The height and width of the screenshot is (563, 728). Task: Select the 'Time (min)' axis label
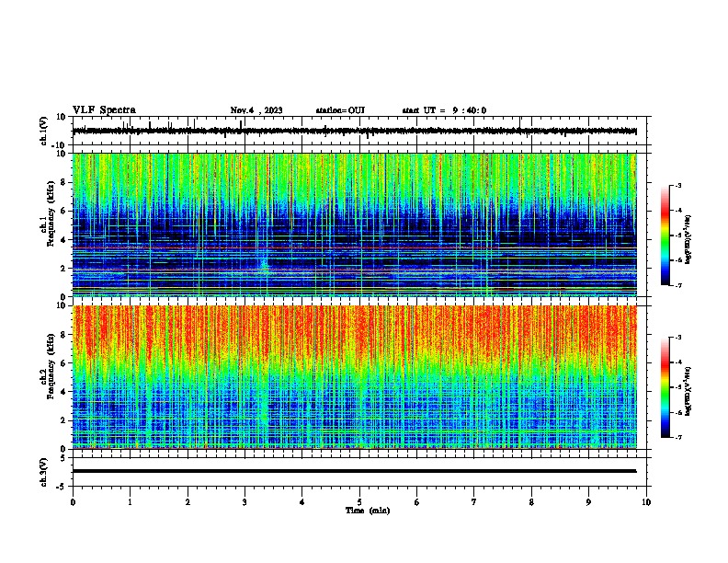click(x=368, y=511)
